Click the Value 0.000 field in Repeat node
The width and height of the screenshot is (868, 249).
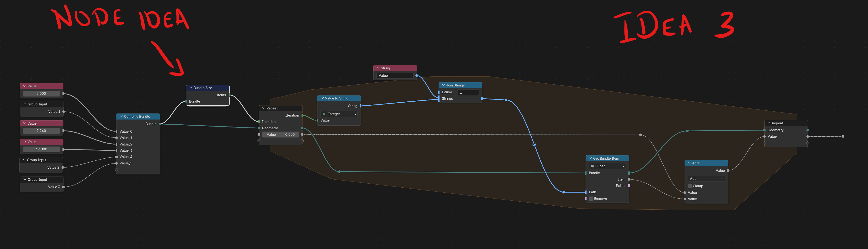point(280,135)
